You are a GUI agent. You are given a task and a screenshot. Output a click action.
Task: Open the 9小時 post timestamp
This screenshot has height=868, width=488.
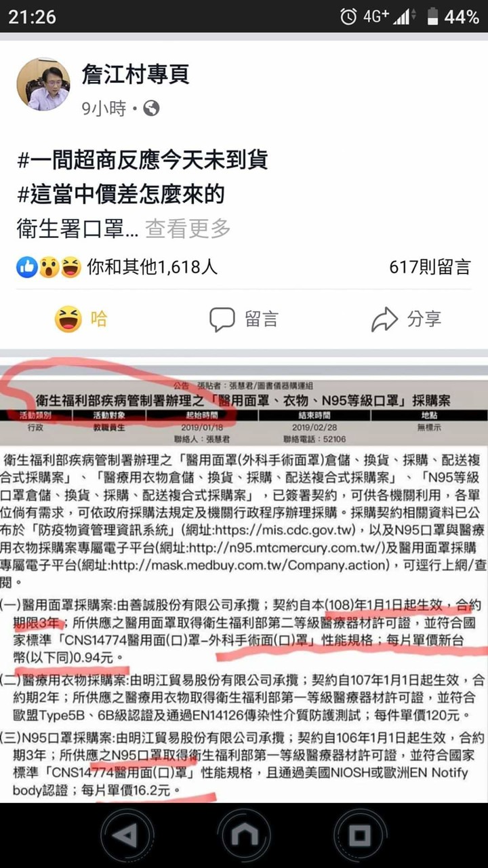(x=104, y=108)
